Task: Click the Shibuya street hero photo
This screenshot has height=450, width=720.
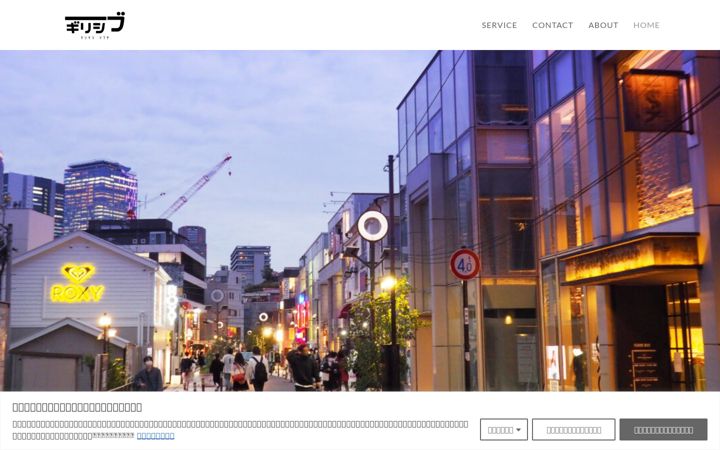Action: tap(360, 220)
